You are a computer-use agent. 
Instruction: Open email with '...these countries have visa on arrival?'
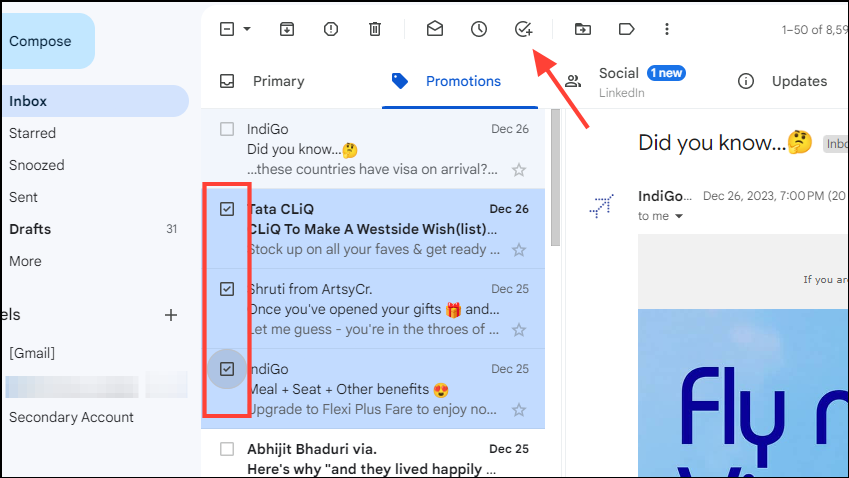pyautogui.click(x=373, y=149)
